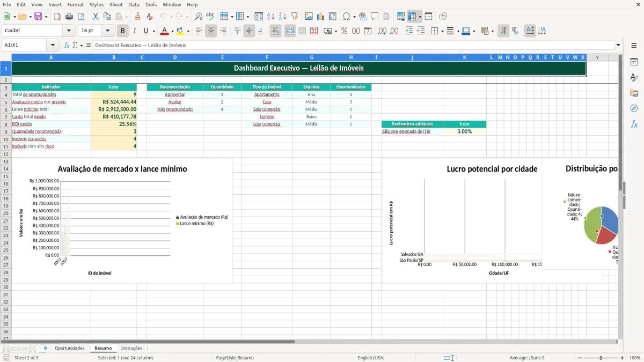Open sidebar Functions deck icon
Viewport: 644px width, 362px height.
pyautogui.click(x=634, y=124)
